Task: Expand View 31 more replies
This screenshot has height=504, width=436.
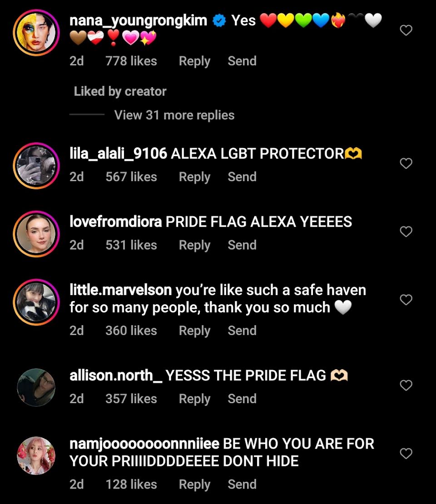Action: click(x=174, y=115)
